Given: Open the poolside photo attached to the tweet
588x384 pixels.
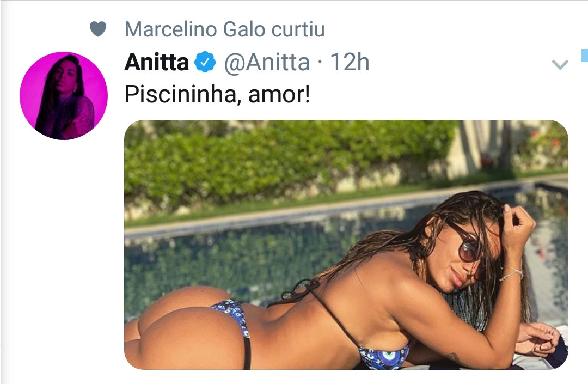Looking at the screenshot, I should (x=346, y=245).
